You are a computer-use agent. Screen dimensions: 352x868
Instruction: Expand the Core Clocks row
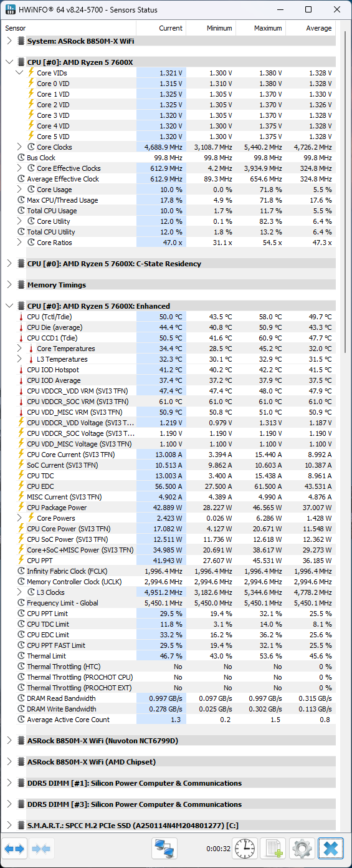(19, 147)
